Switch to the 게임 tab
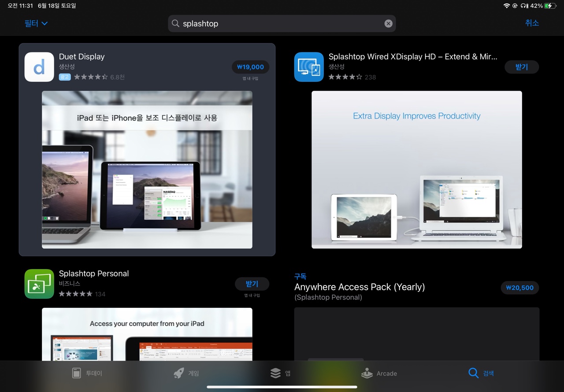 pyautogui.click(x=186, y=373)
